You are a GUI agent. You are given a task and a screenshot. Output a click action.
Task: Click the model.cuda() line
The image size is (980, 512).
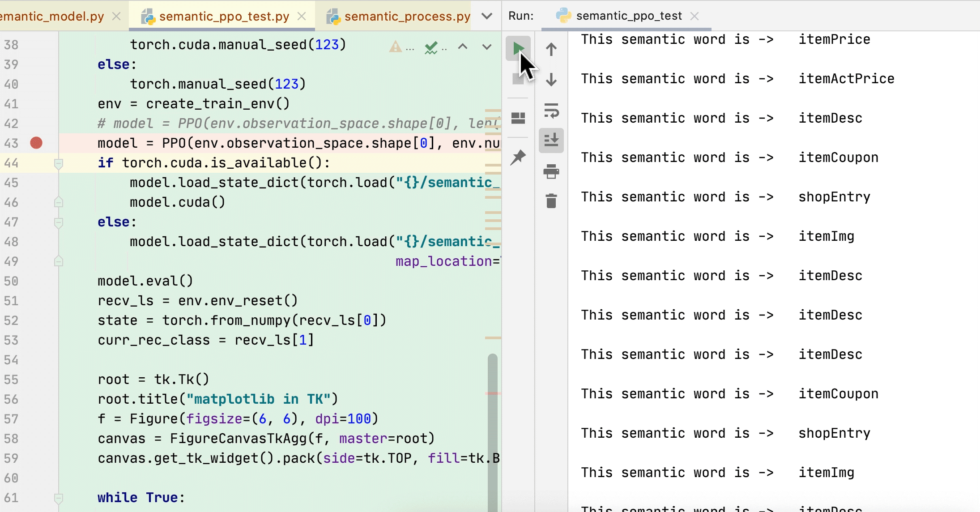click(x=178, y=202)
